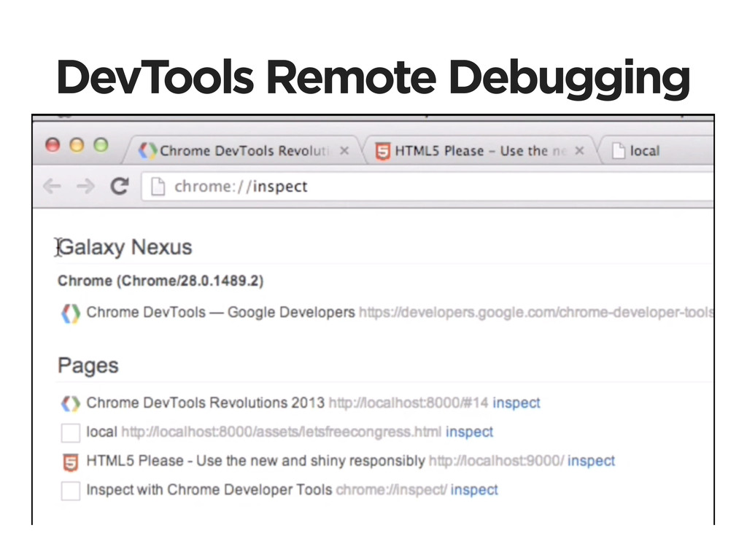The width and height of the screenshot is (747, 560).
Task: Click the yellow macOS minimize button
Action: [77, 145]
